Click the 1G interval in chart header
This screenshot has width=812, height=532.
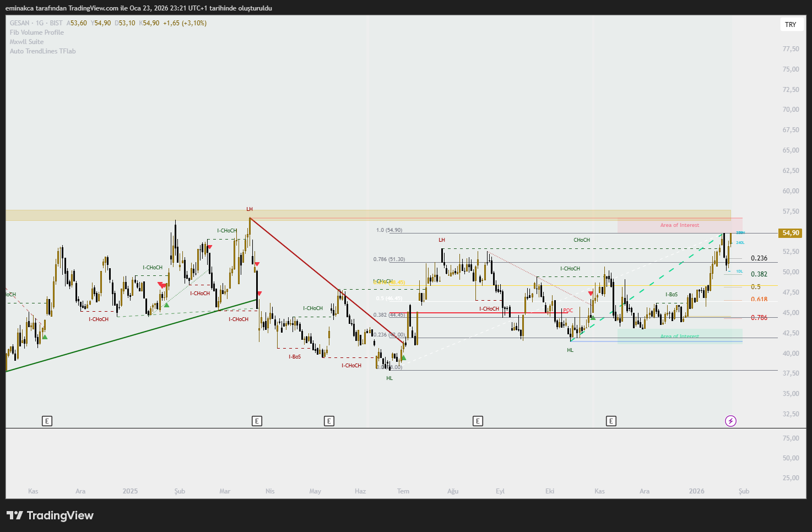(x=40, y=23)
